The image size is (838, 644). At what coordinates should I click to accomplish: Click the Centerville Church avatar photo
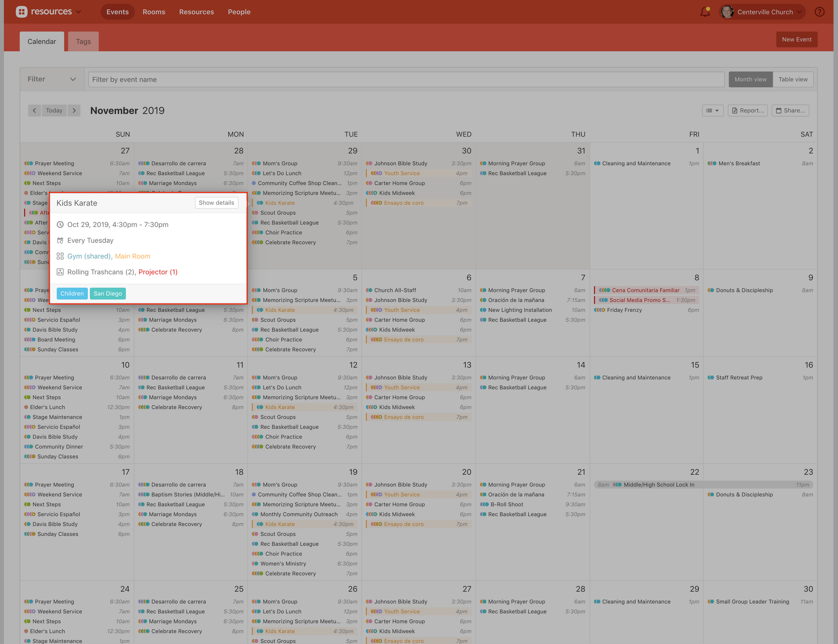pyautogui.click(x=727, y=12)
